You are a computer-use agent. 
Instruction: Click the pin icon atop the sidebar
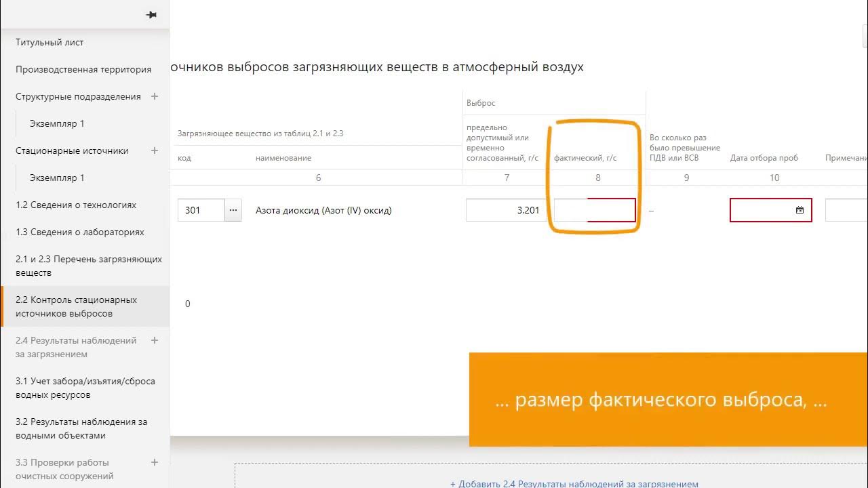point(151,15)
